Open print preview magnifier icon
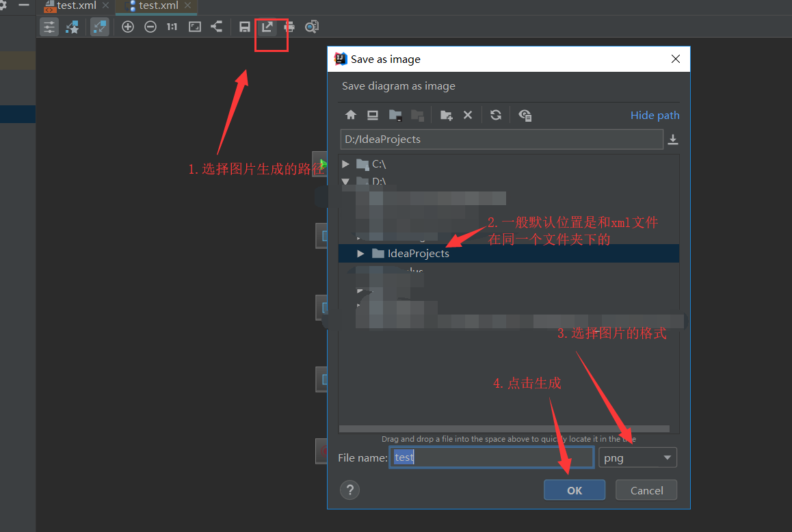This screenshot has width=792, height=532. point(312,27)
